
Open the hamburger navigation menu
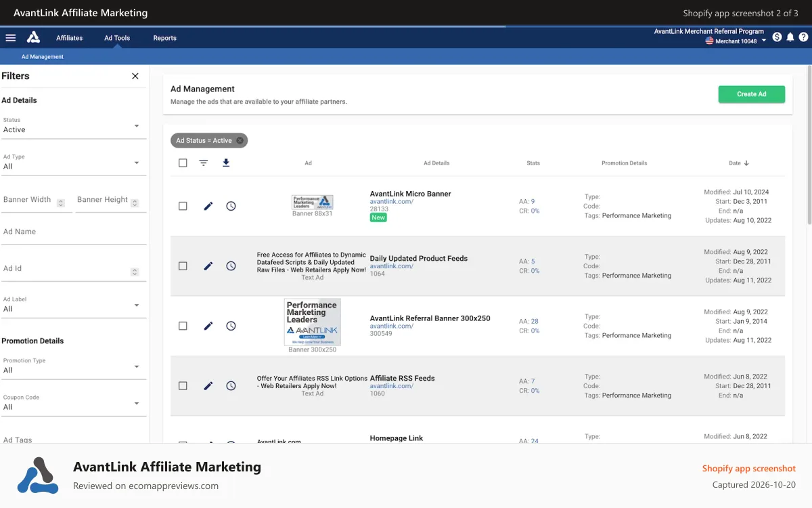(x=11, y=38)
